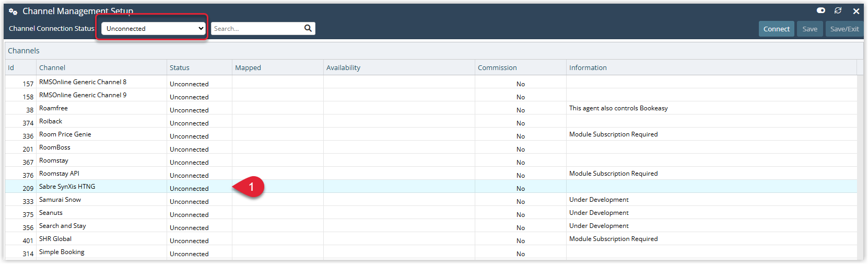This screenshot has height=264, width=868.
Task: Click 'Under Development' for Seanuts
Action: [x=599, y=213]
